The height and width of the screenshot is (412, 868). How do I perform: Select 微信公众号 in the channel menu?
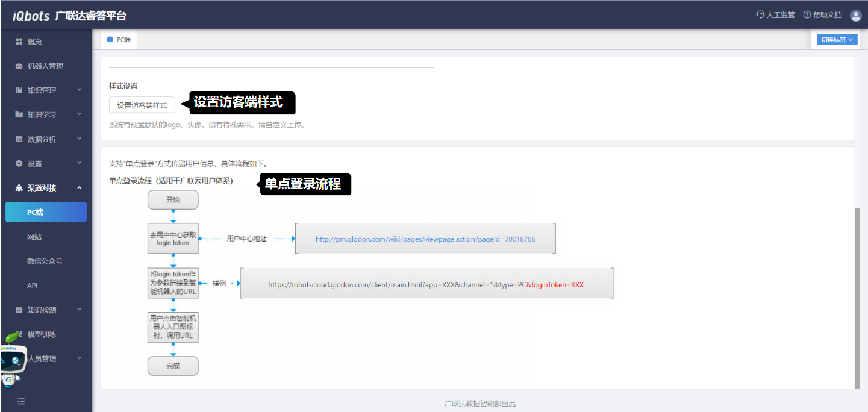(x=45, y=261)
